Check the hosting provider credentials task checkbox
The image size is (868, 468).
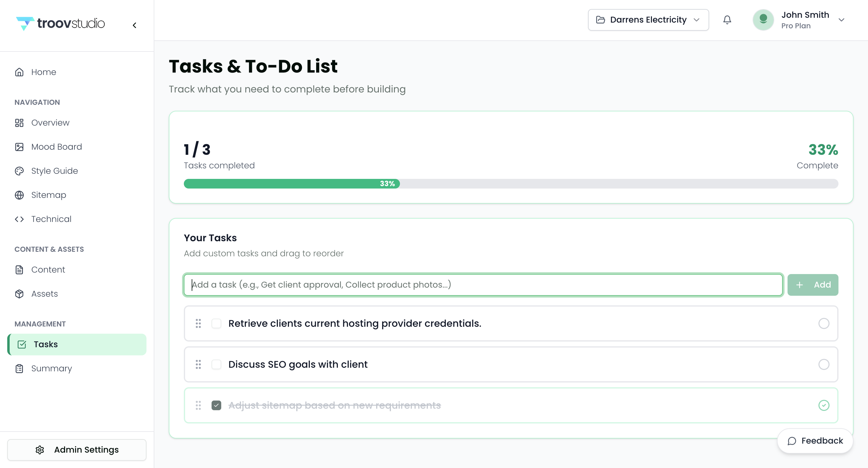click(216, 323)
